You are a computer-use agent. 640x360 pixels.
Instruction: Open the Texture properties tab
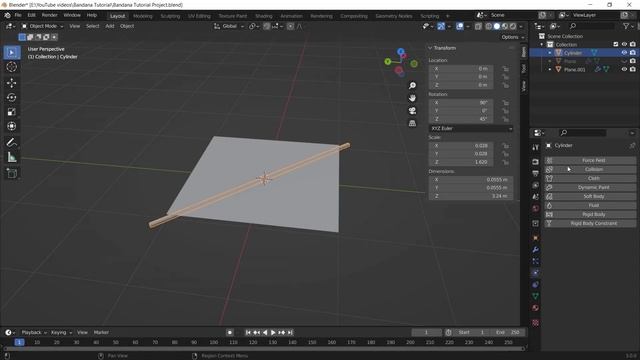click(x=536, y=323)
